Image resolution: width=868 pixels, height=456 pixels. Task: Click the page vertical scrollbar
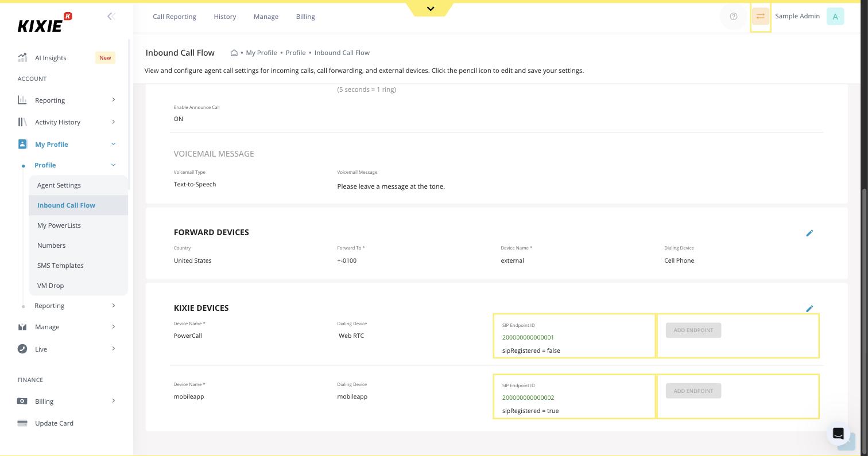[x=865, y=321]
